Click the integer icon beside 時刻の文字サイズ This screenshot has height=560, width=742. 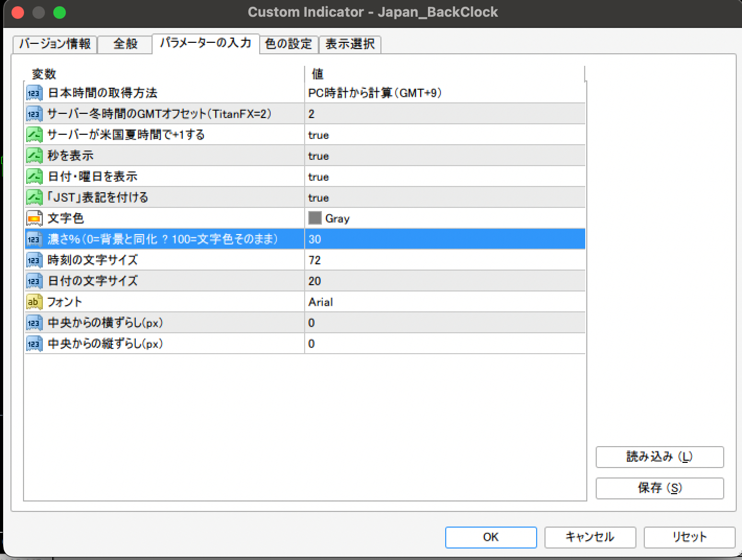(34, 260)
